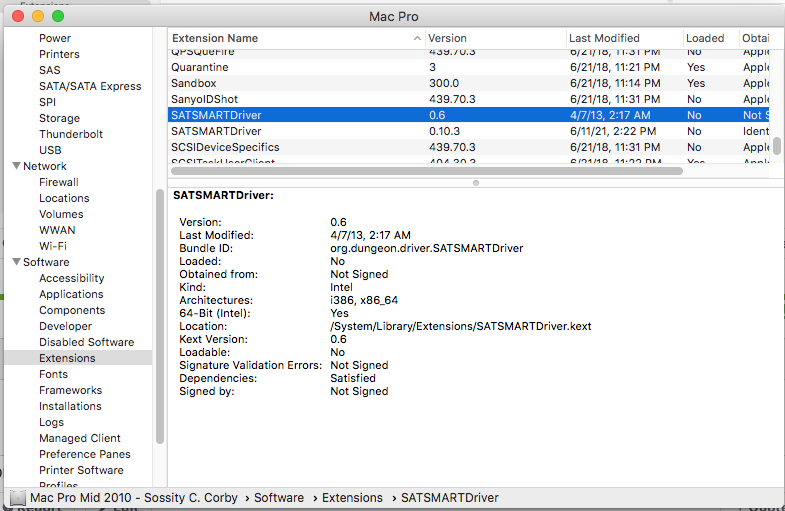Open WWAN under Network

(x=57, y=230)
